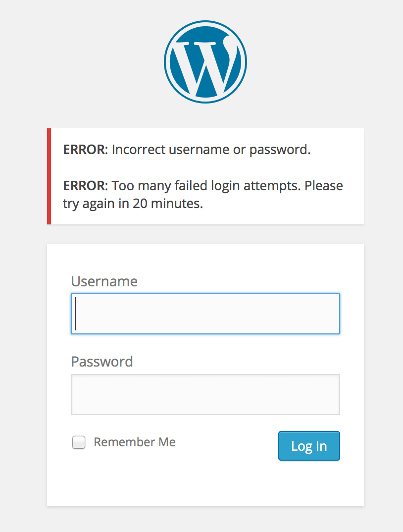
Task: Click the first bold ERROR label
Action: [x=86, y=150]
